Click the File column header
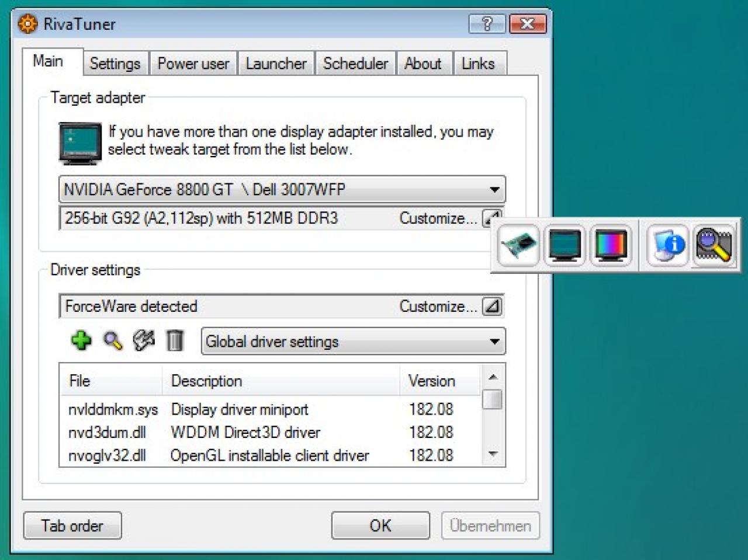This screenshot has height=560, width=748. pyautogui.click(x=111, y=381)
